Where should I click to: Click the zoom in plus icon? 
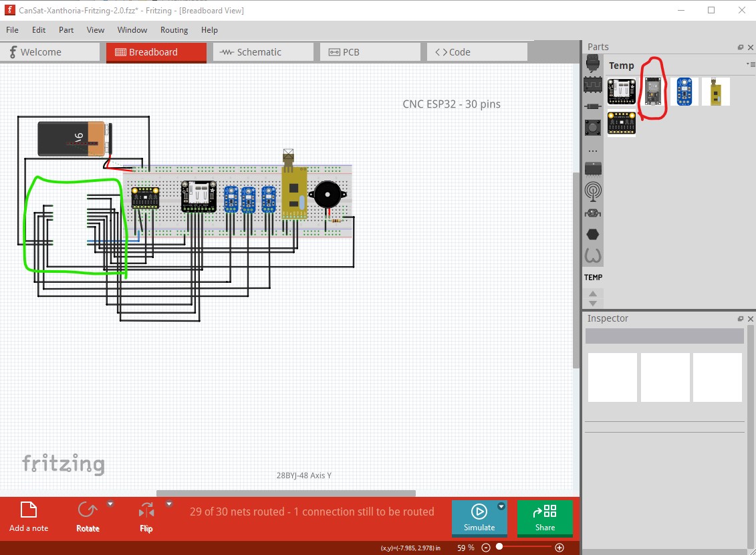(559, 548)
